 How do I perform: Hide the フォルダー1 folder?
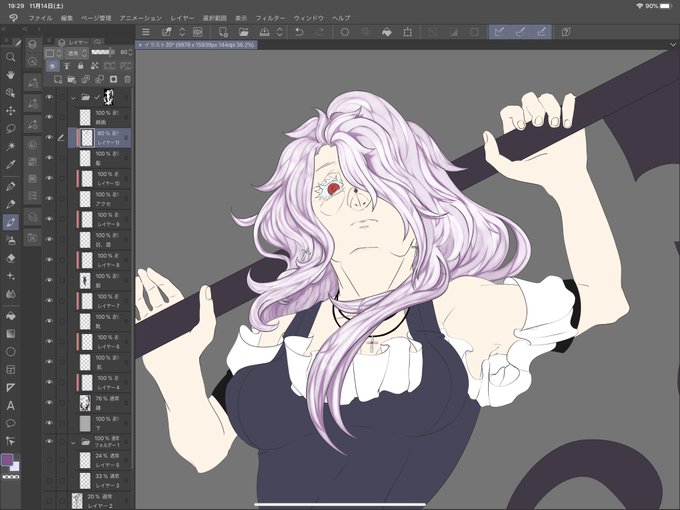pos(49,441)
